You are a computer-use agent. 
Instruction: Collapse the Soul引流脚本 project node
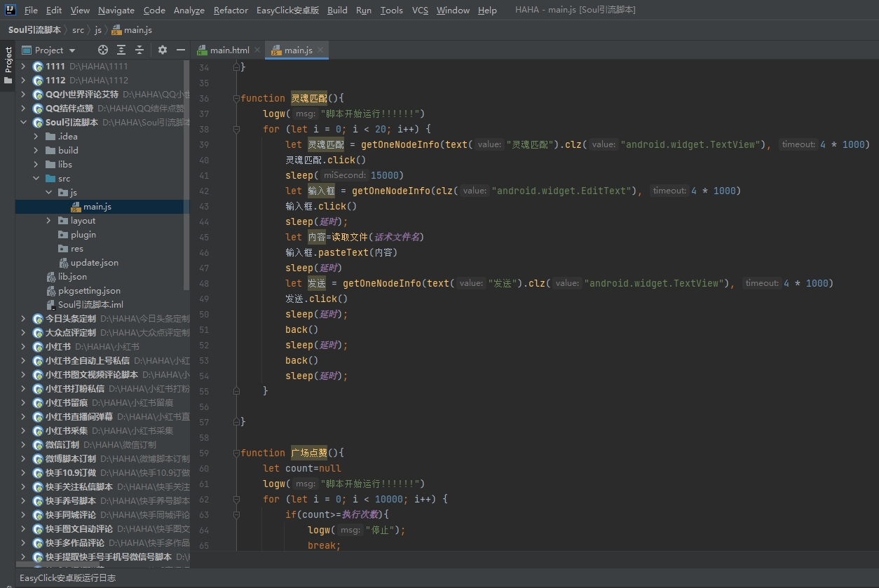[23, 122]
